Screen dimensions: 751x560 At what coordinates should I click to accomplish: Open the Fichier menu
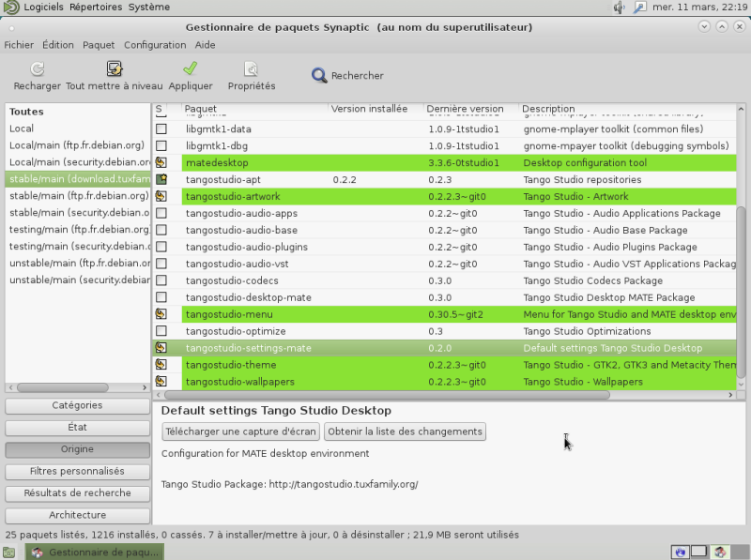19,45
